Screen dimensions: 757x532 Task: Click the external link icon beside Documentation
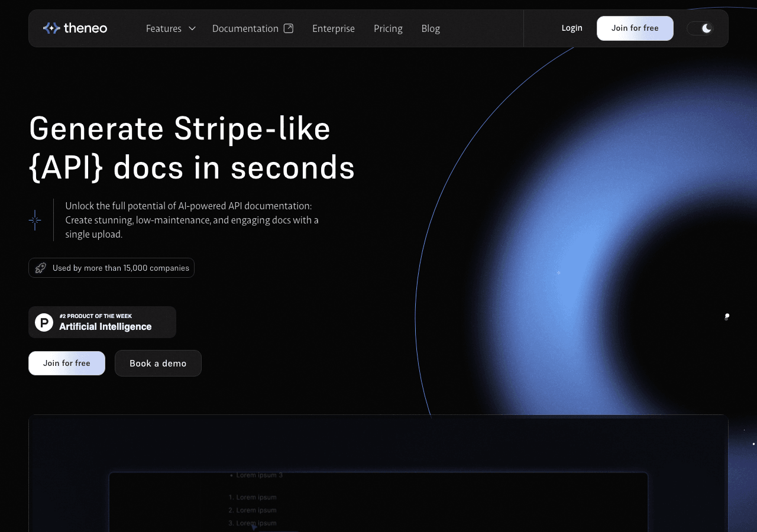tap(289, 28)
